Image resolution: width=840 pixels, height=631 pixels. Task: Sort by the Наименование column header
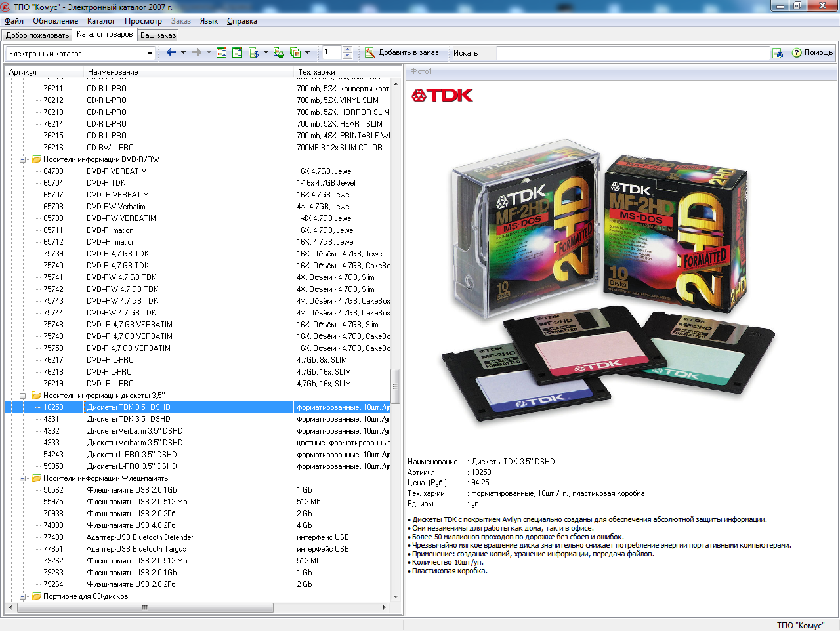(x=190, y=72)
